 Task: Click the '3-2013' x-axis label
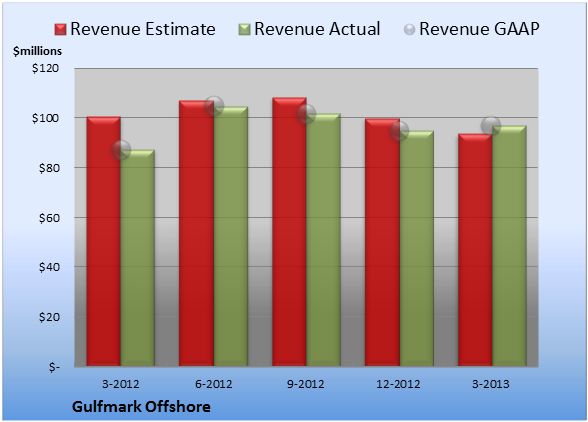[491, 384]
